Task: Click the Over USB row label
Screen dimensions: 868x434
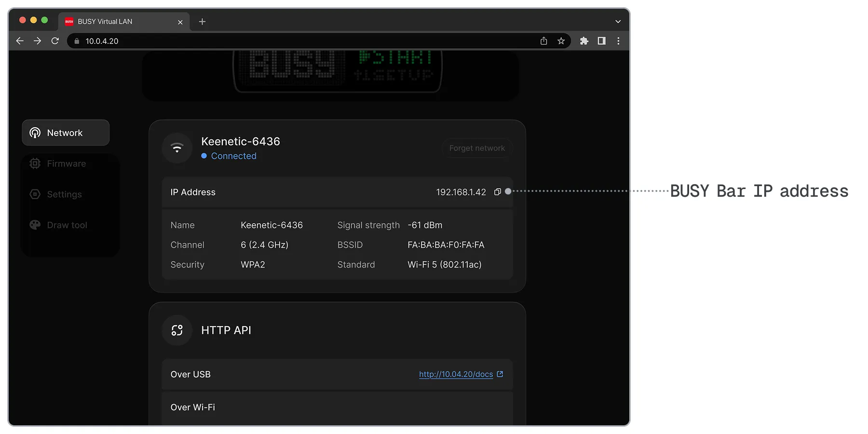Action: [190, 374]
